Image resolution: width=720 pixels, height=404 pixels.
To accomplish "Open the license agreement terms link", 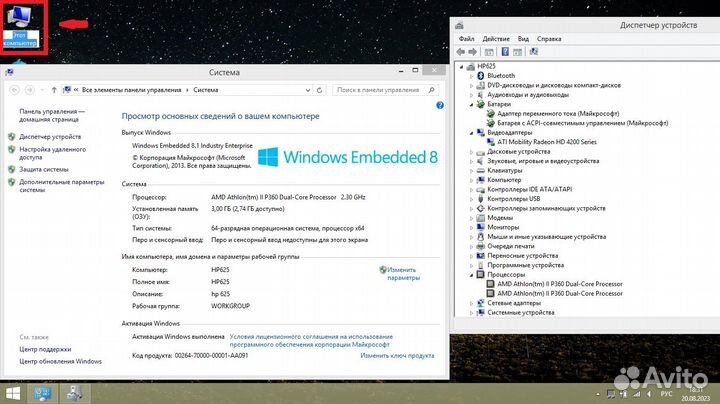I will 311,341.
